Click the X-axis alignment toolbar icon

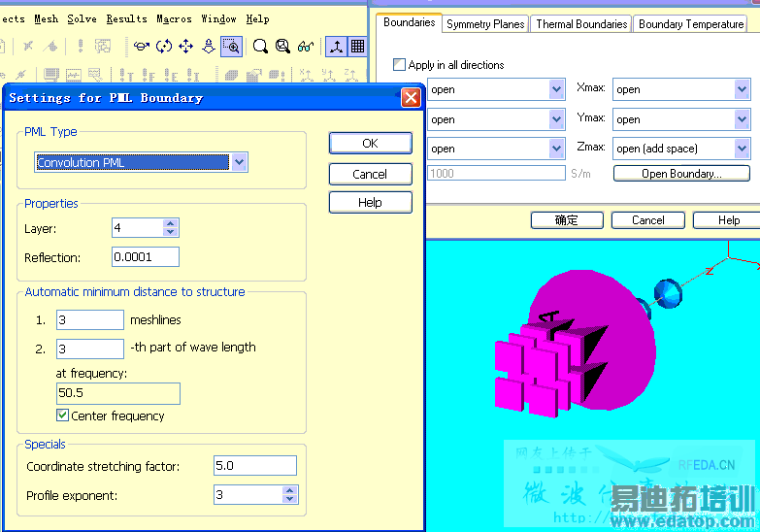point(306,75)
